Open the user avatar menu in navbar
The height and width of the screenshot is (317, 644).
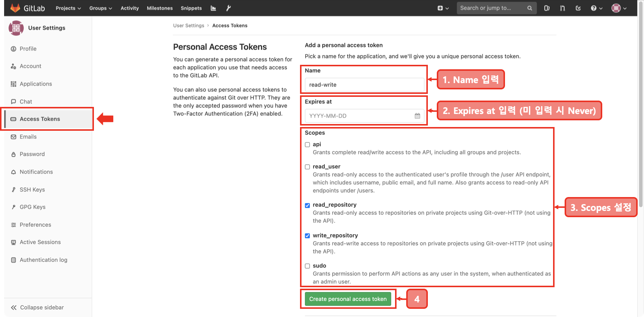619,8
